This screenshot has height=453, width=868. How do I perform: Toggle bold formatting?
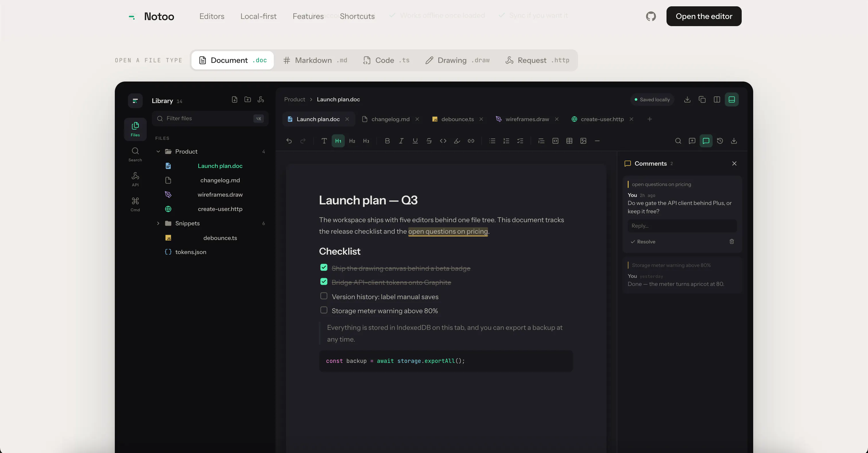(387, 141)
